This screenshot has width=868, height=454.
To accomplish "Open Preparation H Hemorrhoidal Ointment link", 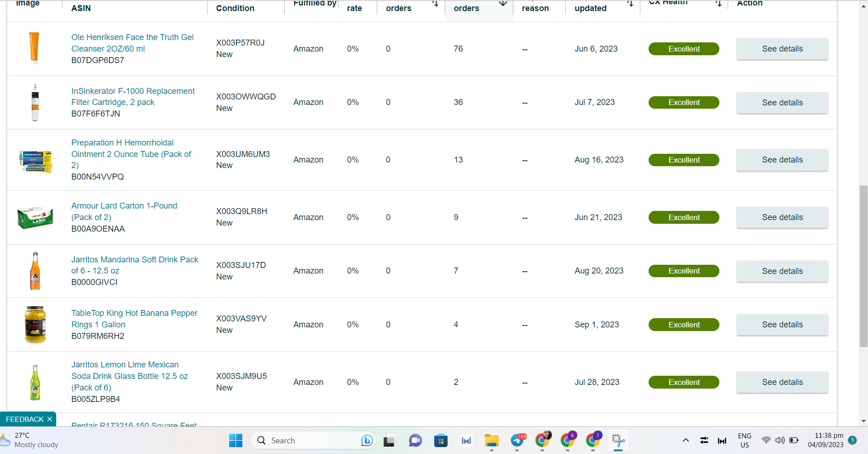I will [x=131, y=154].
